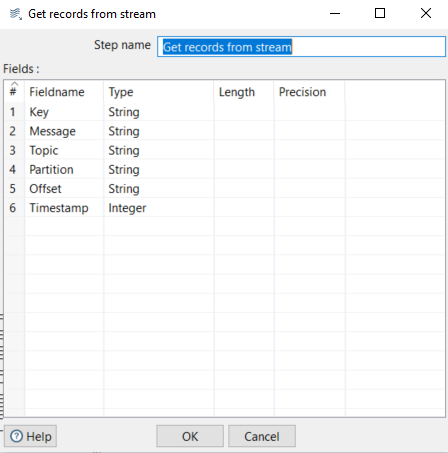Click the Step name input field
Image resolution: width=448 pixels, height=453 pixels.
pyautogui.click(x=301, y=47)
